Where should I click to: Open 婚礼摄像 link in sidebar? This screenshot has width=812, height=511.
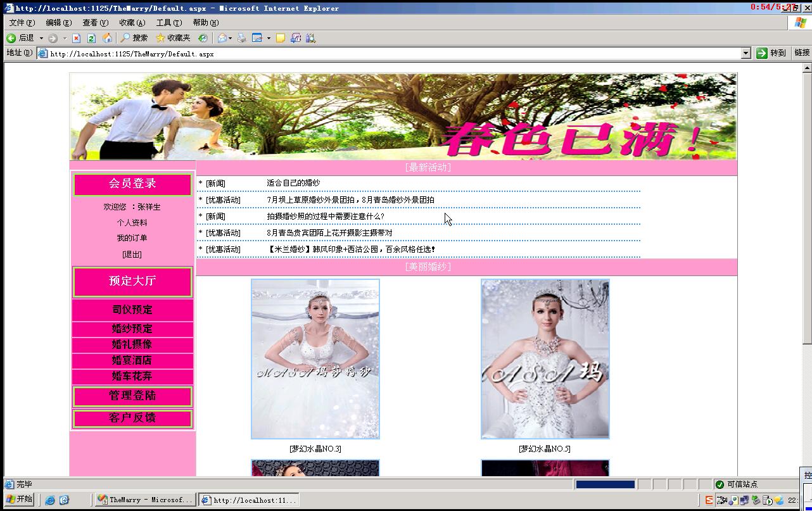click(132, 344)
